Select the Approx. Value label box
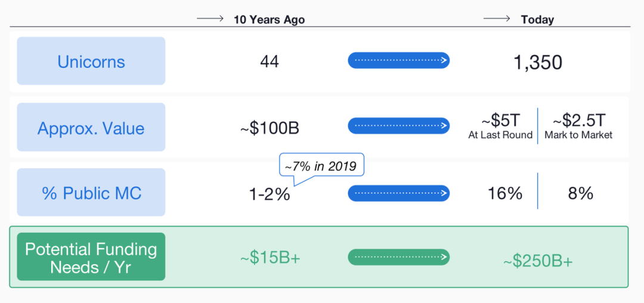The width and height of the screenshot is (644, 303). tap(91, 128)
